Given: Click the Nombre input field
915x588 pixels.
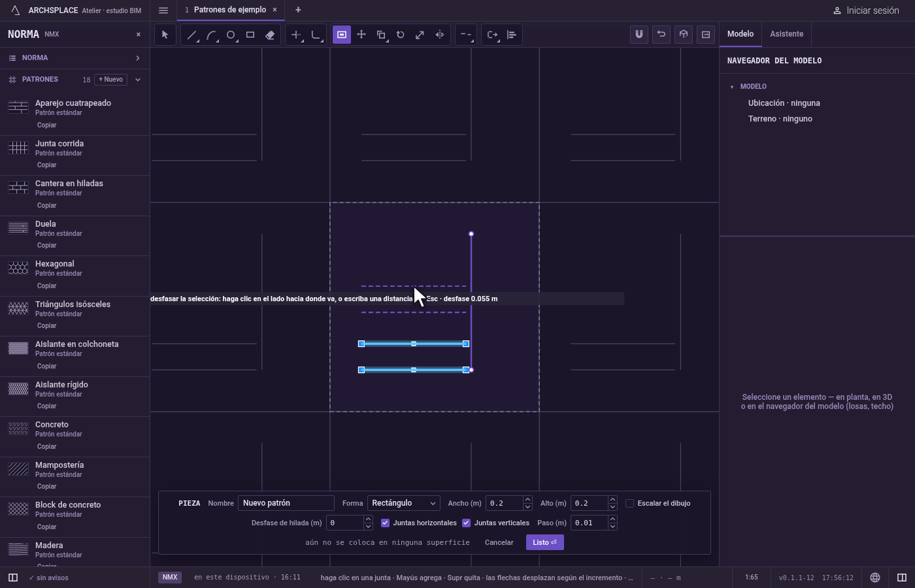Looking at the screenshot, I should (x=286, y=503).
